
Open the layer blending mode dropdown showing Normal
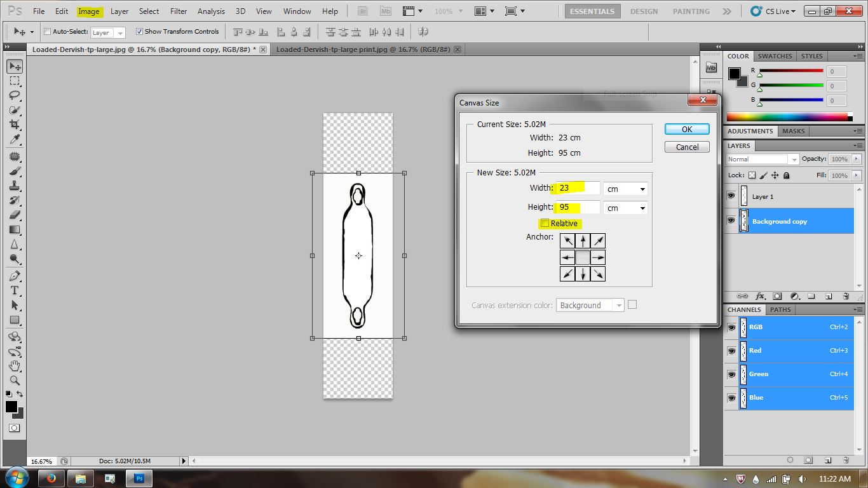tap(762, 159)
